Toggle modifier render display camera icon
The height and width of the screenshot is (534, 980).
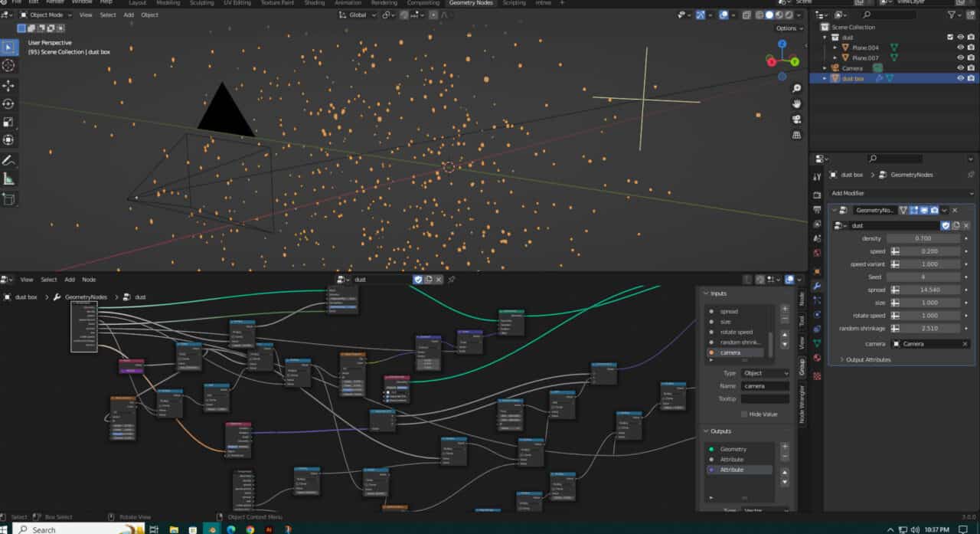(x=934, y=210)
